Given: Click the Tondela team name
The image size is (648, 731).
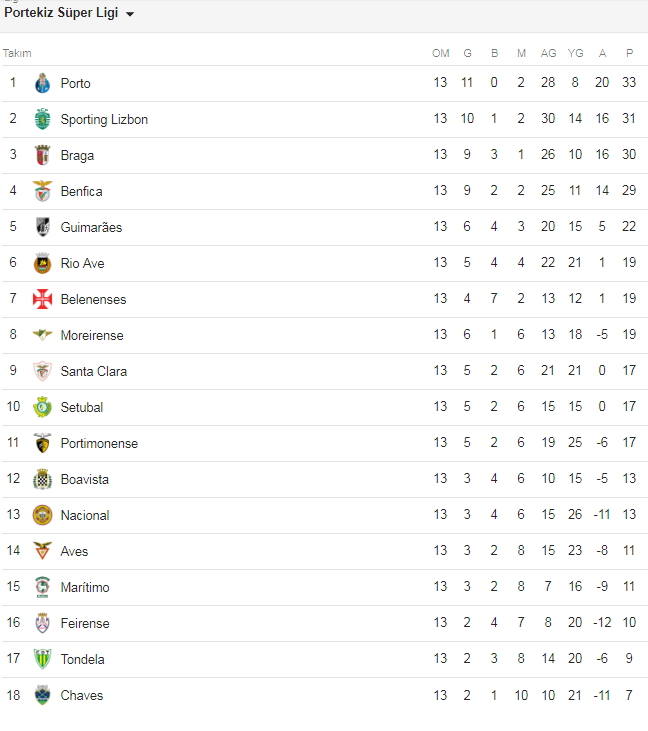Looking at the screenshot, I should 82,659.
